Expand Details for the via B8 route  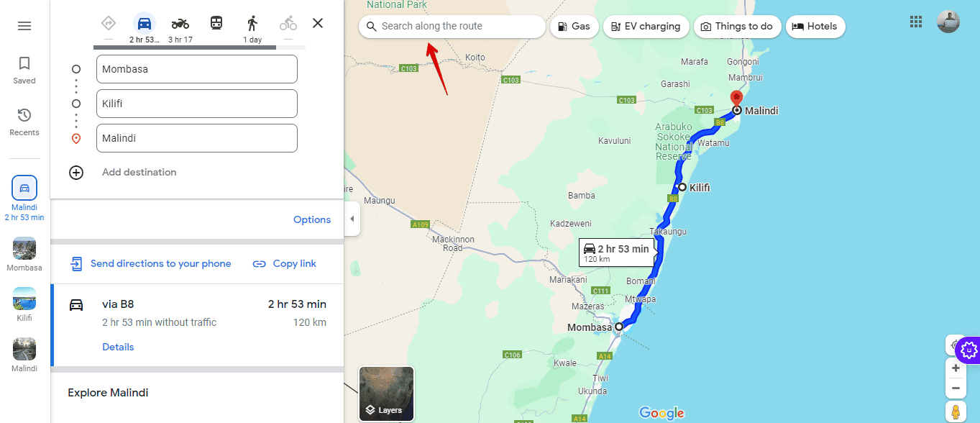tap(118, 346)
